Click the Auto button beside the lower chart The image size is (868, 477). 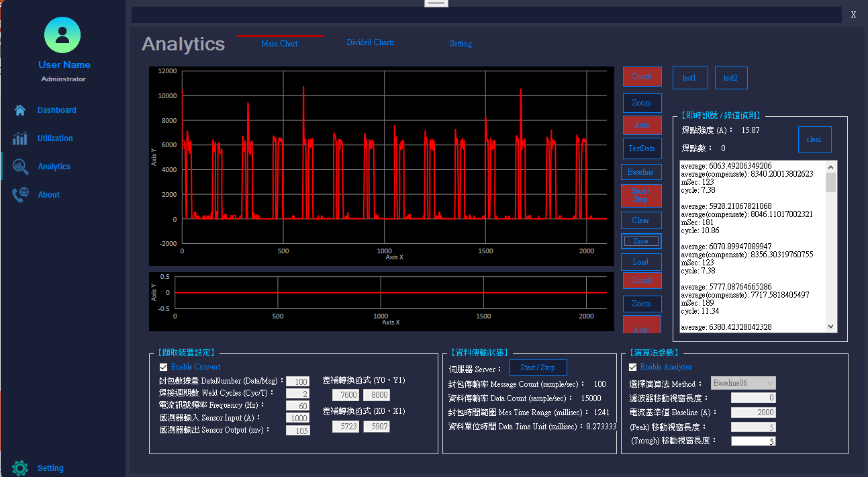pyautogui.click(x=642, y=324)
